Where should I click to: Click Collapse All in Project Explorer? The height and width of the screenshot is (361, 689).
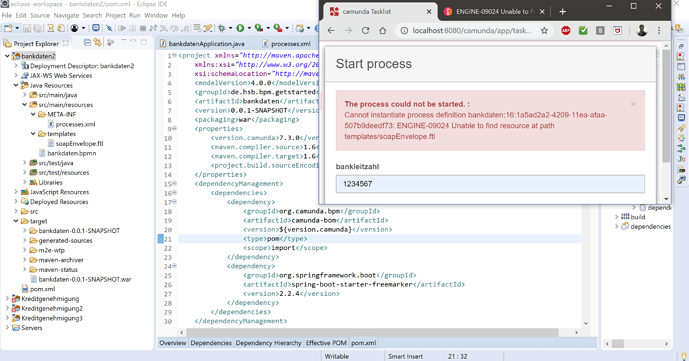87,43
